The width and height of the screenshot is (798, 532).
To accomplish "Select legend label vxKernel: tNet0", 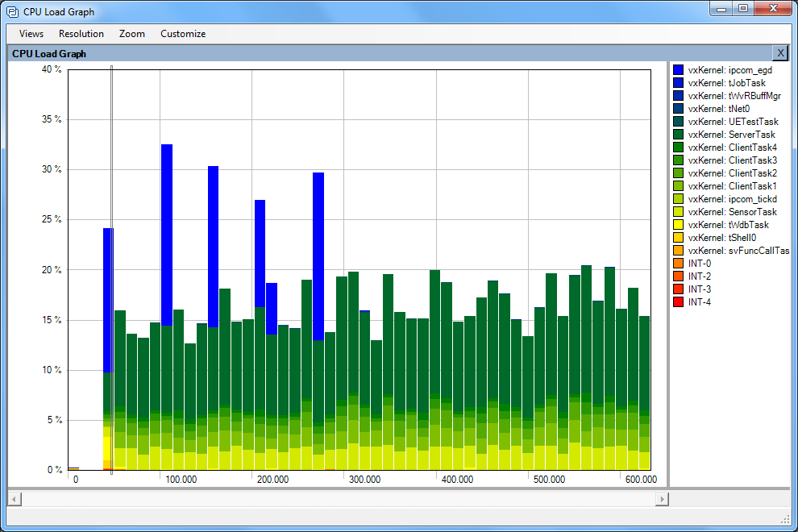I will click(719, 109).
